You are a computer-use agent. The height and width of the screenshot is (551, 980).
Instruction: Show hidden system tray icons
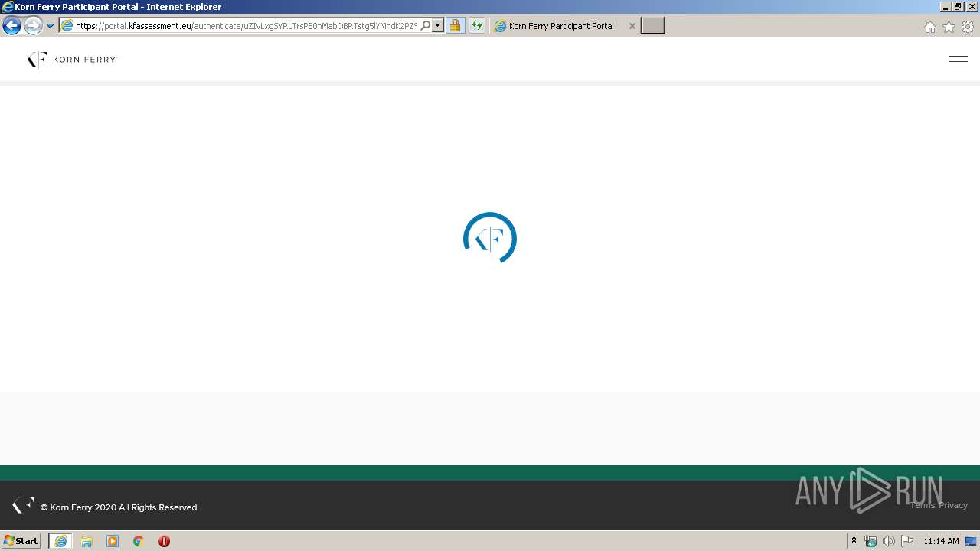[x=854, y=541]
